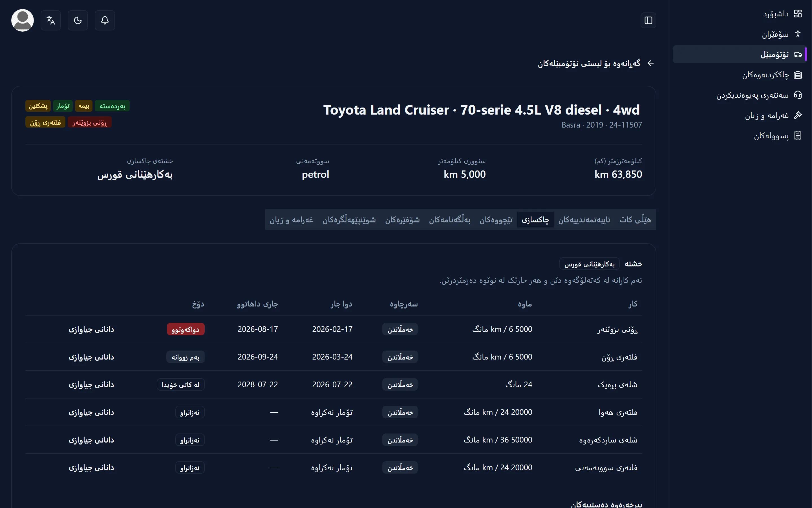Open the تێچووەکان tab
The image size is (812, 508).
(x=496, y=220)
